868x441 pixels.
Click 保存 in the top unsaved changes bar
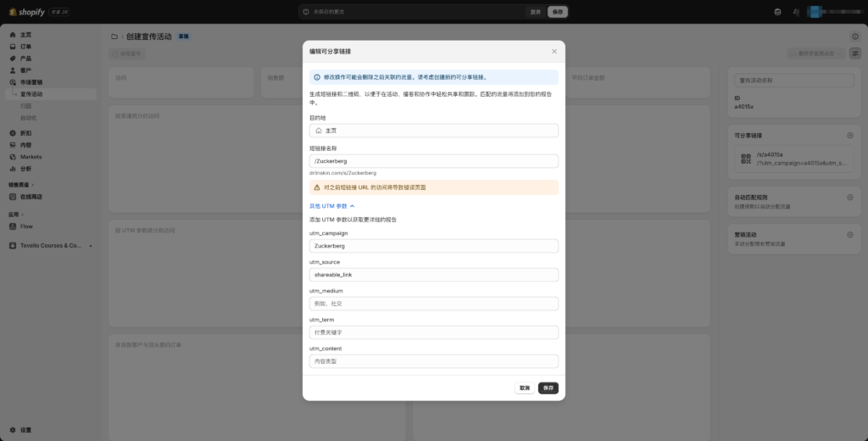(x=558, y=12)
